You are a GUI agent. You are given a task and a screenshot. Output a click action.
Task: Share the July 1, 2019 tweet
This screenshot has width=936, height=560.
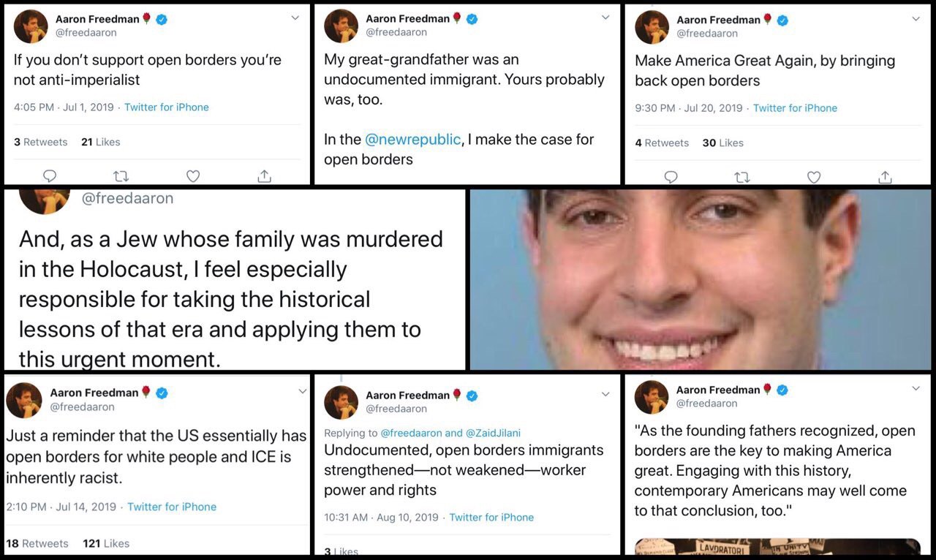(x=265, y=175)
